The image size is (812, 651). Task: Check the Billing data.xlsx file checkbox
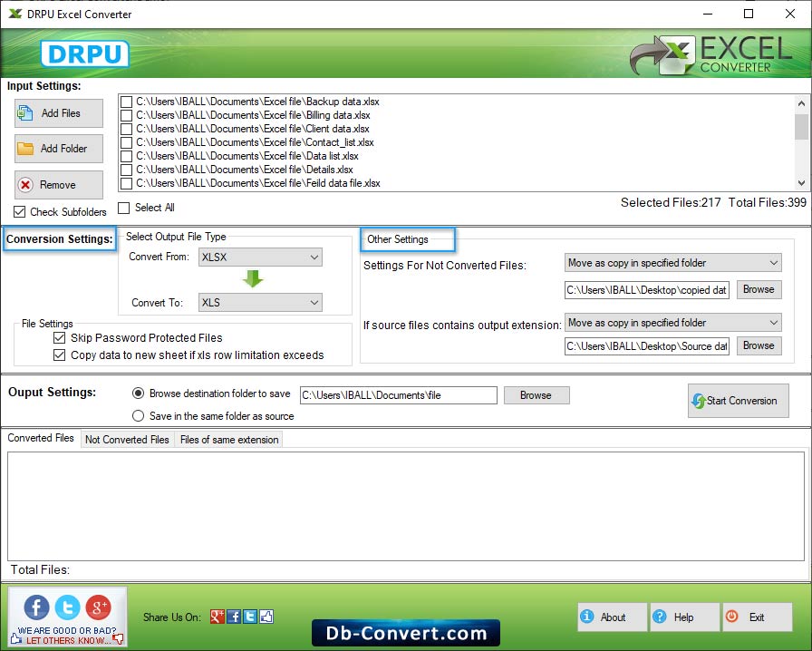(x=126, y=115)
